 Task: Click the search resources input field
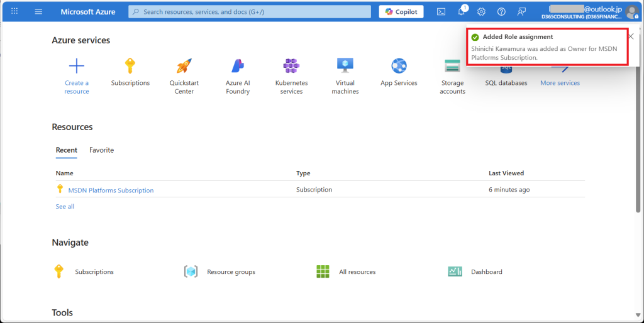click(x=252, y=12)
